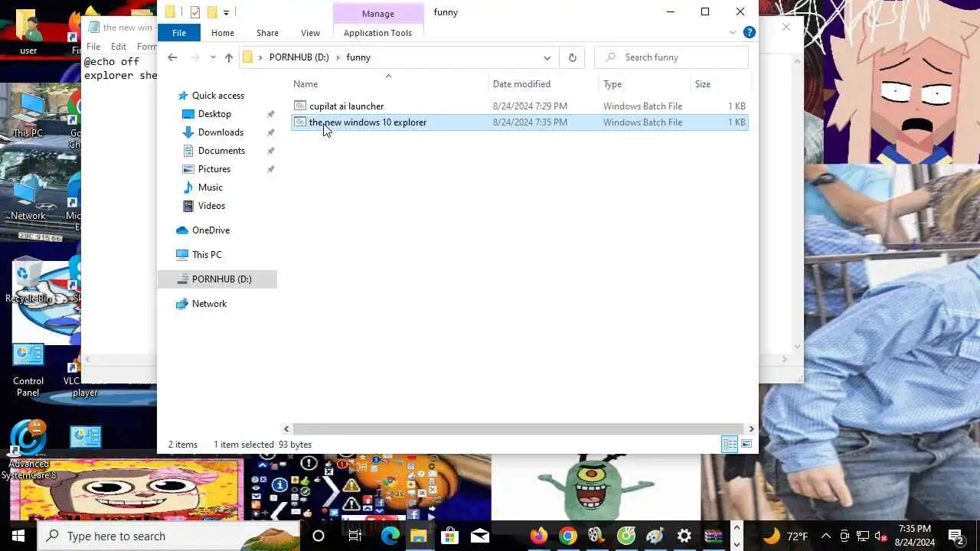Screen dimensions: 980x551
Task: Open the user folder desktop icon
Action: (x=28, y=32)
